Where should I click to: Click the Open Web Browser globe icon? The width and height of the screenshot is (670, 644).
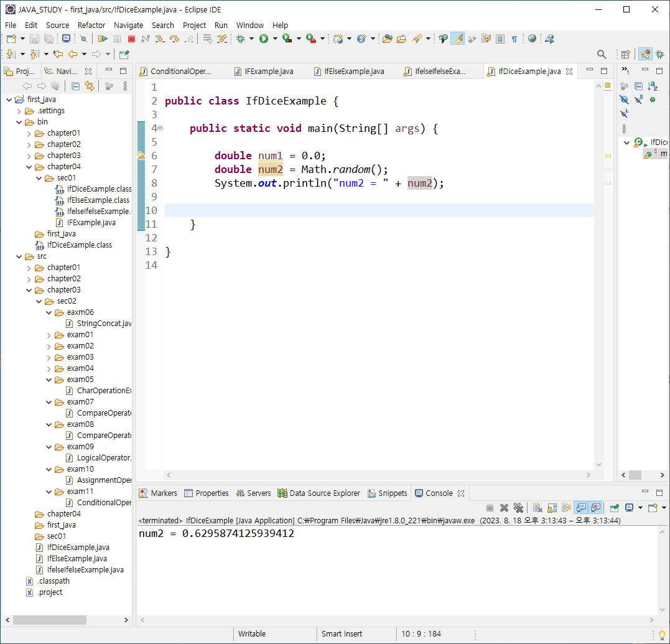[532, 39]
